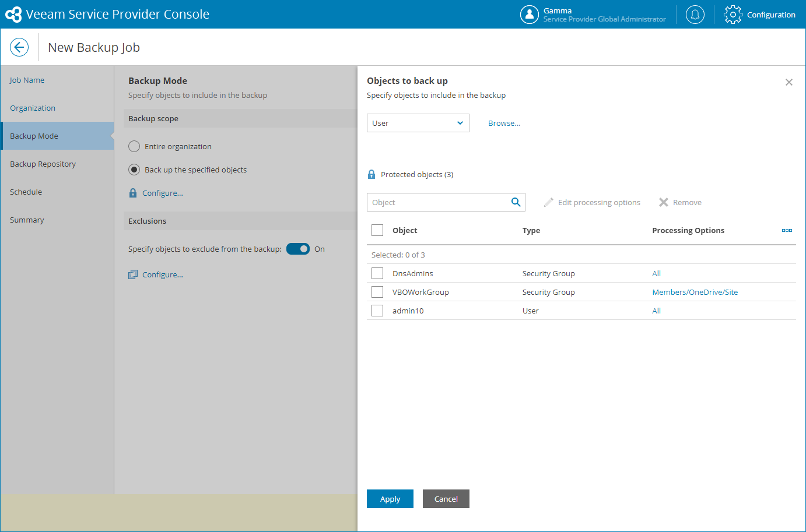Toggle the exclusions switch off
The width and height of the screenshot is (806, 532).
tap(298, 249)
